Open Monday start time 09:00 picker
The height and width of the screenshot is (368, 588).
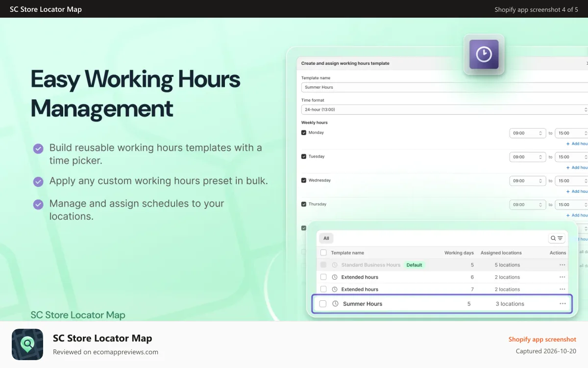(528, 133)
